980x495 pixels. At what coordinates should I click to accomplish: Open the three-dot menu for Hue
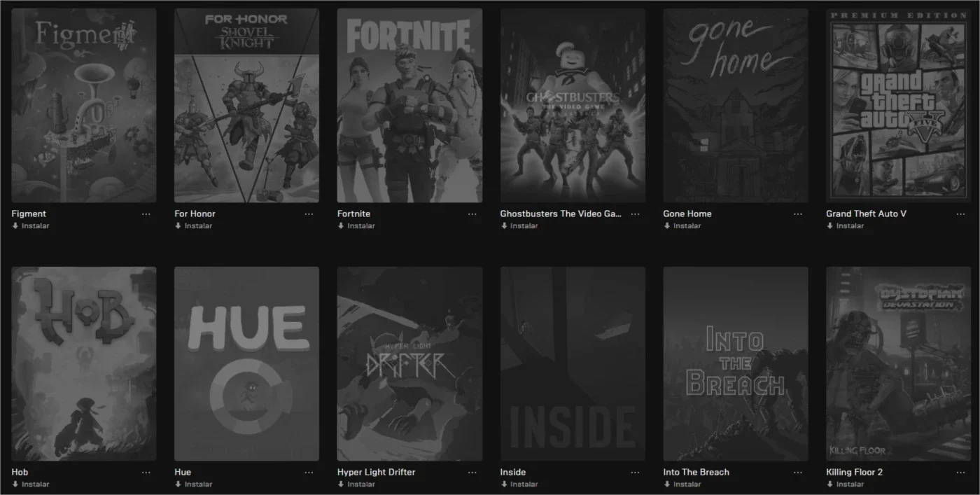pyautogui.click(x=309, y=473)
